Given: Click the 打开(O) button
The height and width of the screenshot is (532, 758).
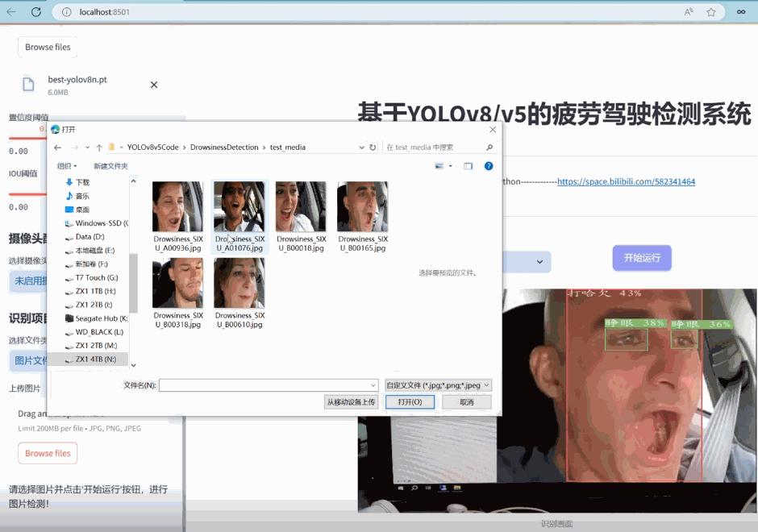Looking at the screenshot, I should [410, 401].
